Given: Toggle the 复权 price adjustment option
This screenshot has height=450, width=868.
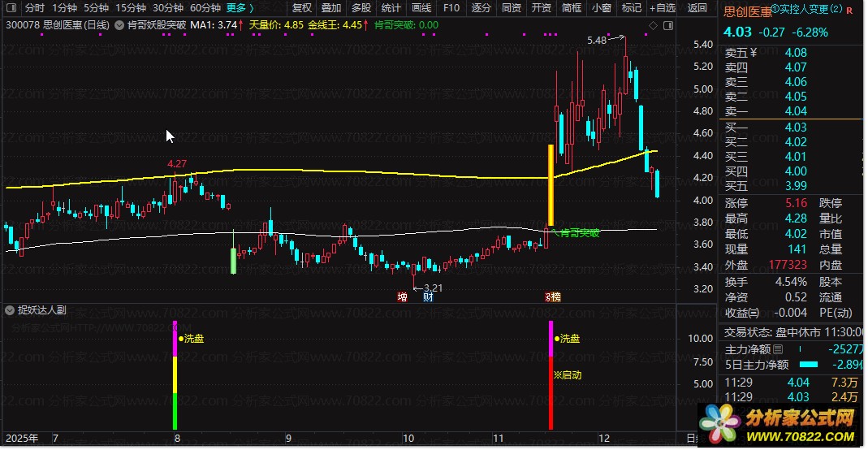Looking at the screenshot, I should coord(302,8).
